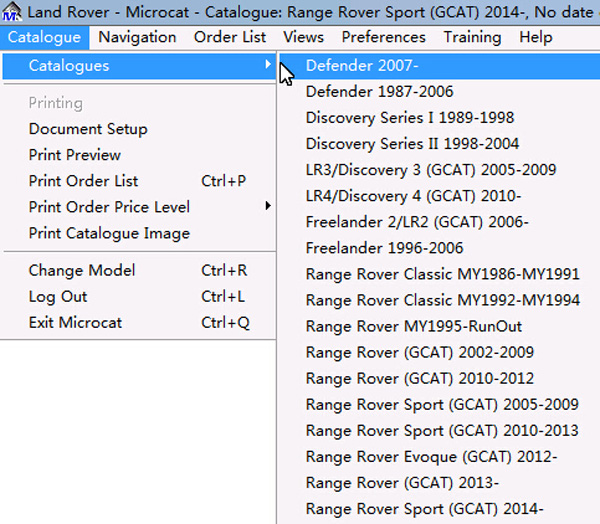Select Print Order List
This screenshot has width=600, height=524.
click(139, 181)
